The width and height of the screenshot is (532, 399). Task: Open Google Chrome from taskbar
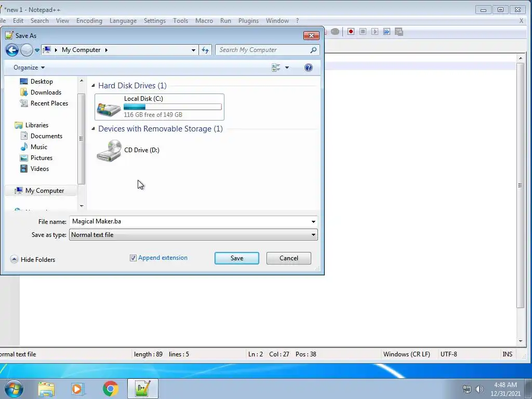(110, 389)
